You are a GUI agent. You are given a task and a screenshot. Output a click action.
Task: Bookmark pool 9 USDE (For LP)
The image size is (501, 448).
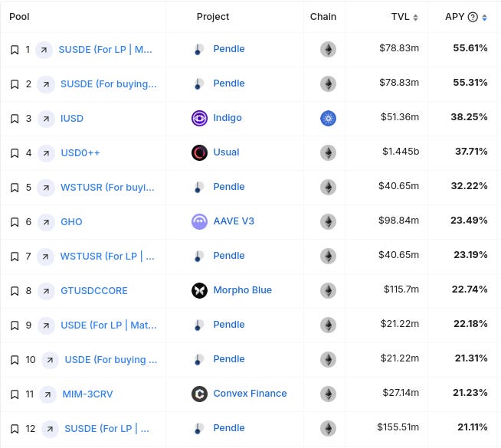pyautogui.click(x=15, y=325)
